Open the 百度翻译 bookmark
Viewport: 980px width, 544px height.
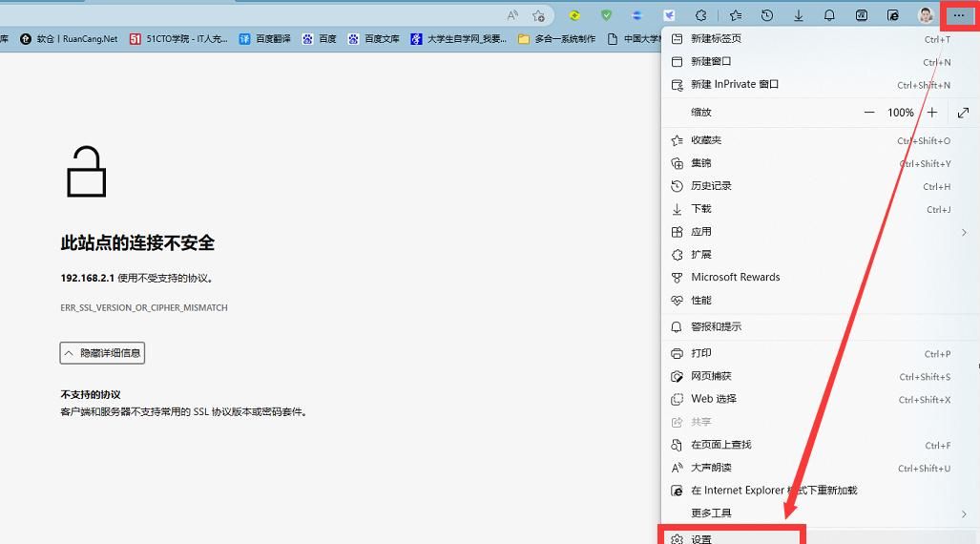(265, 39)
